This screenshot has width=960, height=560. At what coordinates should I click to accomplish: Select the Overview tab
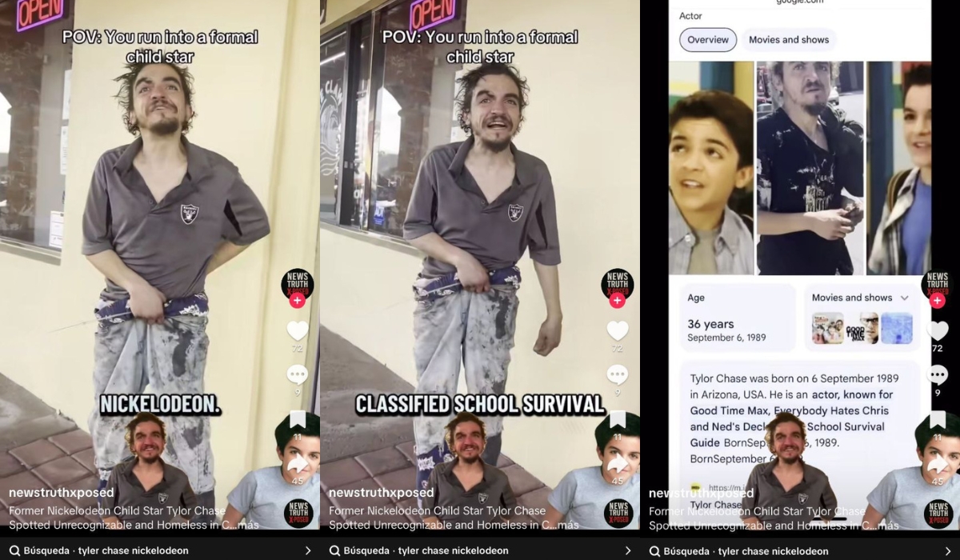point(708,40)
